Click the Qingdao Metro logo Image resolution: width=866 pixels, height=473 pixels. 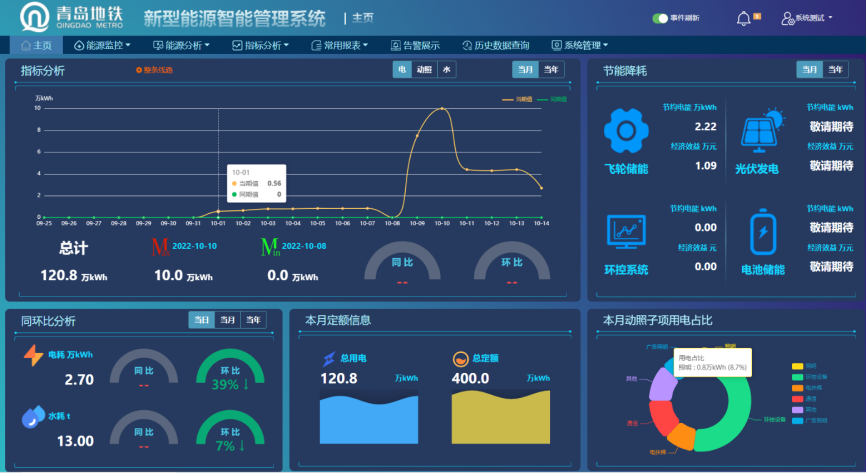pos(39,19)
